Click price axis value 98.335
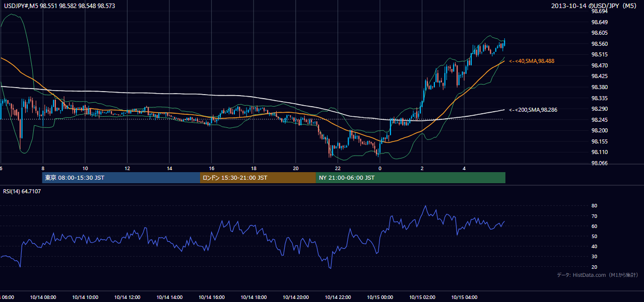 tap(599, 98)
